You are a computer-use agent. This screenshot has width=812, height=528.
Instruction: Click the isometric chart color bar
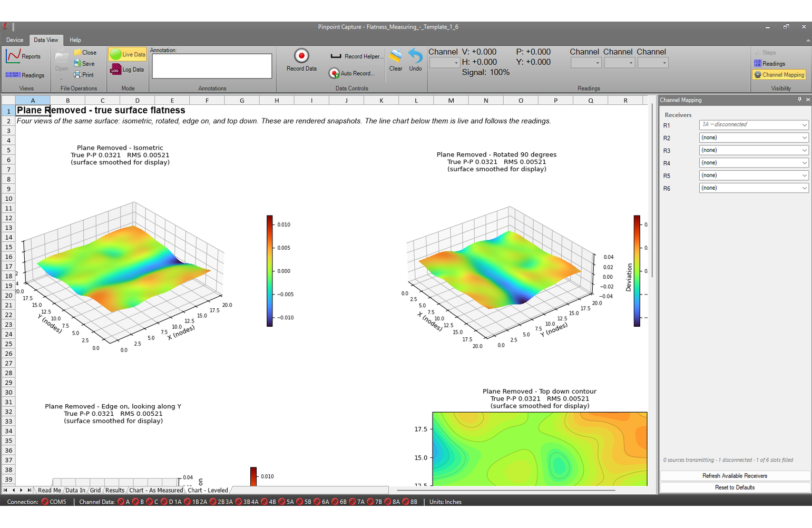(270, 271)
